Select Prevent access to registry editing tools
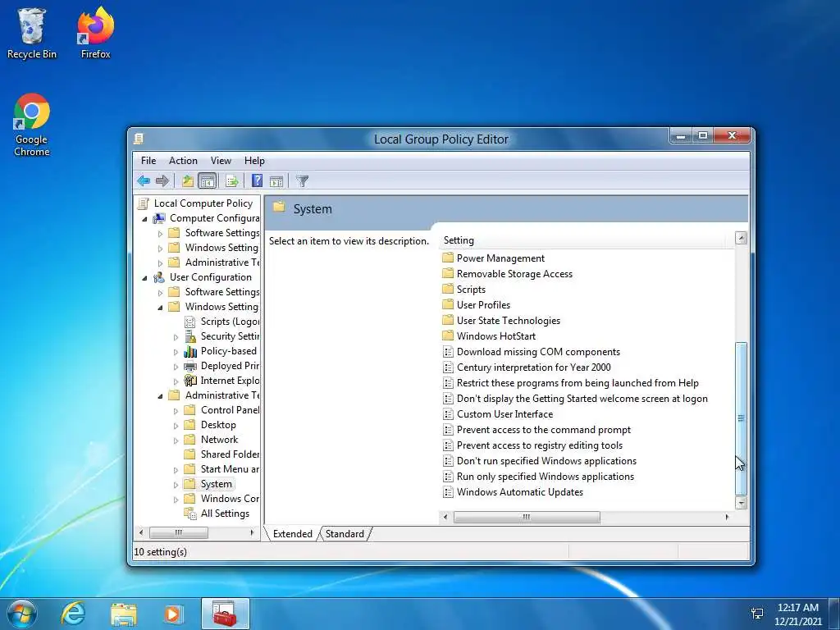Screen dimensions: 840x630 coord(540,445)
